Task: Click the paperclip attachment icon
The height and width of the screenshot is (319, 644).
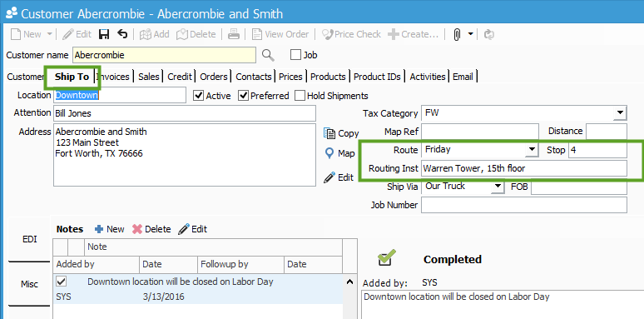Action: 457,34
